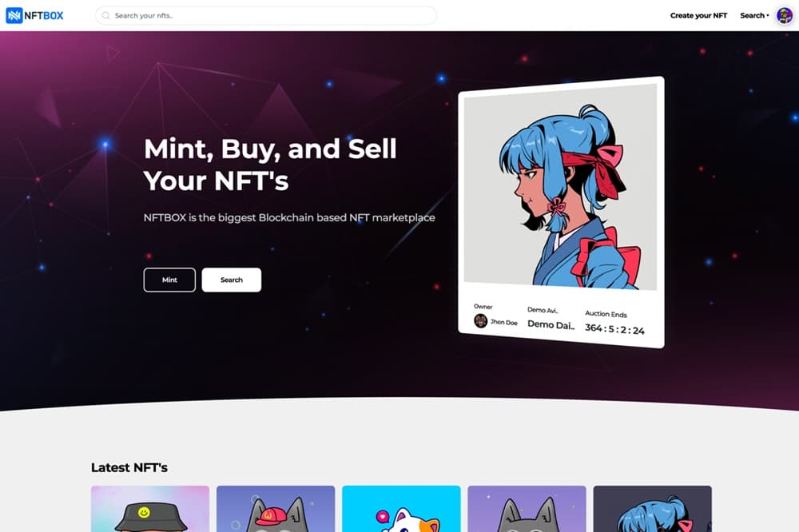Click the NFTBOX logo icon

[14, 16]
